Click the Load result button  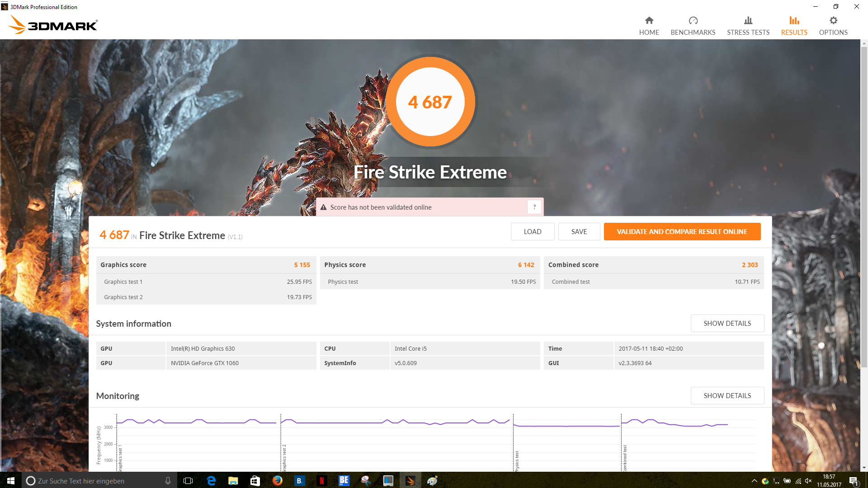532,232
